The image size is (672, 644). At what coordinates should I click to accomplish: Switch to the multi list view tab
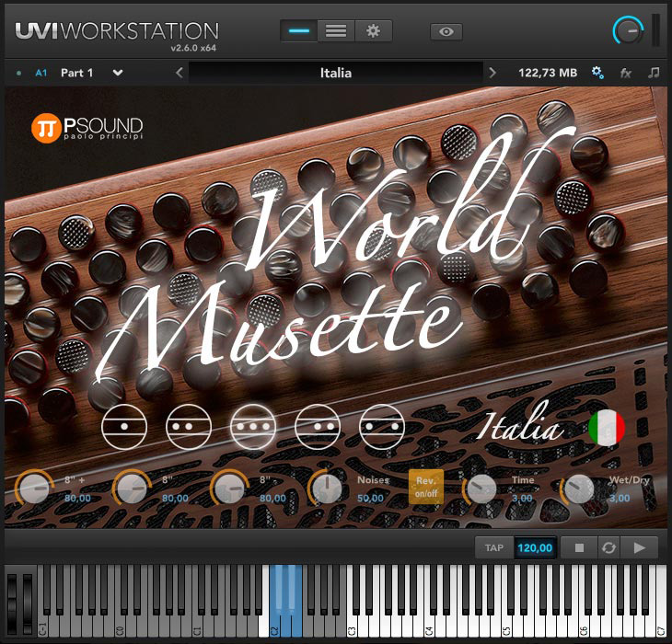[x=336, y=30]
